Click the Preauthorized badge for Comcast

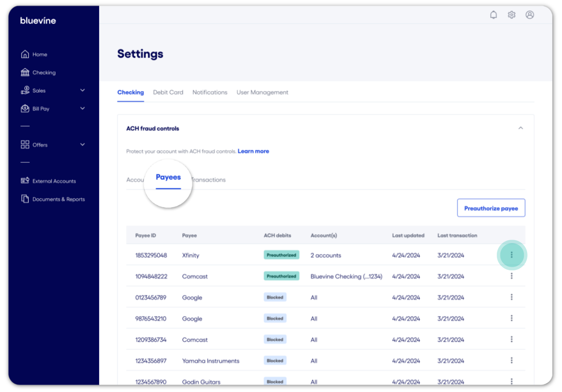pyautogui.click(x=281, y=276)
